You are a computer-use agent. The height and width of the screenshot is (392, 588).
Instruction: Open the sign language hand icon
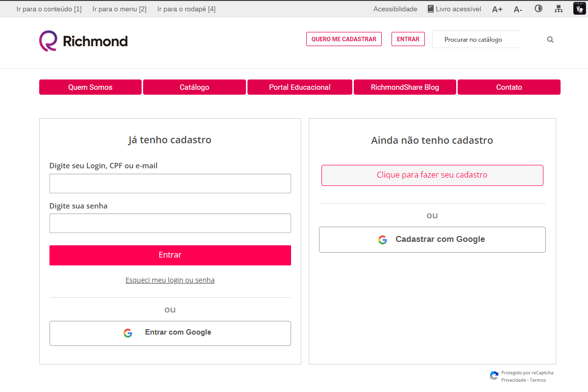(x=580, y=8)
